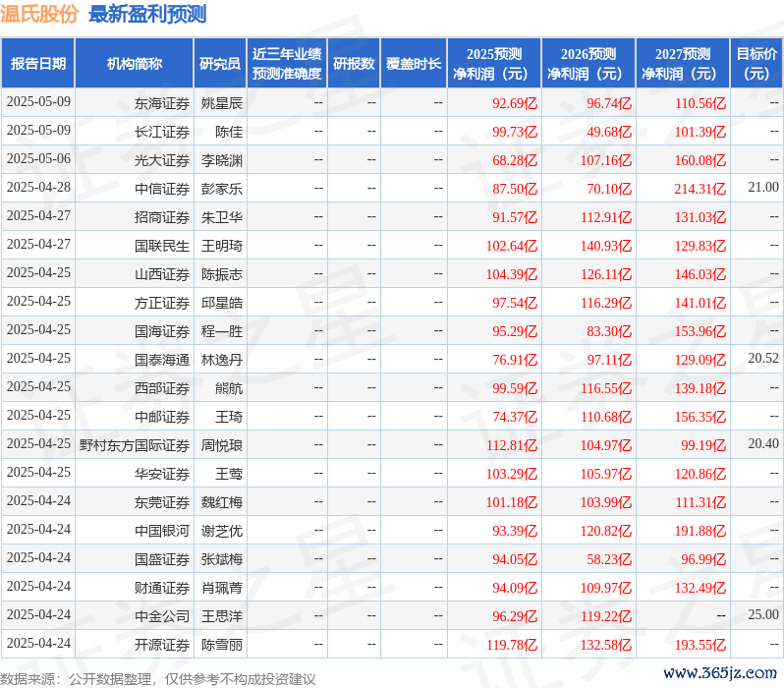Select the 报告日期 column header
Screen dimensions: 784x688
click(37, 64)
